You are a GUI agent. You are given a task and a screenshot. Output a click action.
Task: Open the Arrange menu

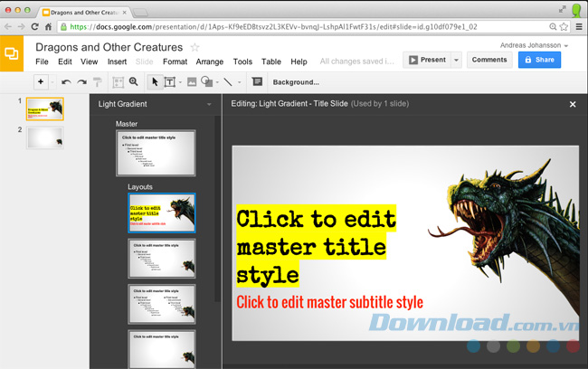click(210, 61)
